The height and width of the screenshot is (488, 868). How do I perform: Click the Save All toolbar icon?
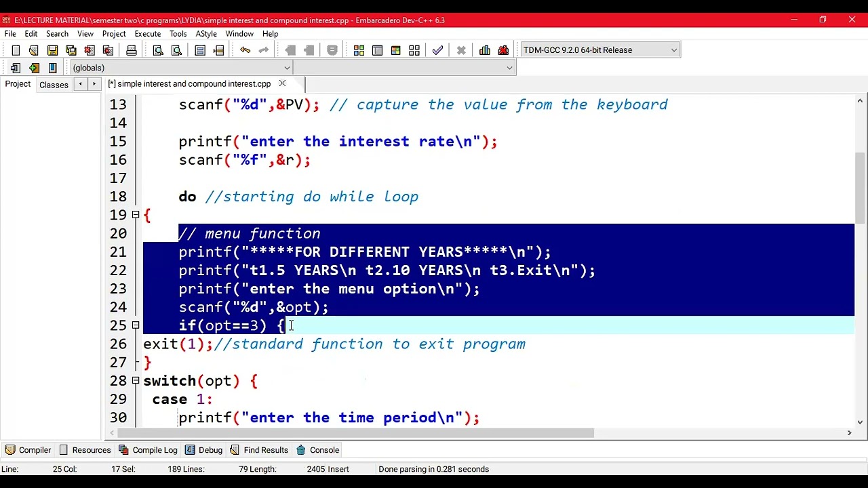pyautogui.click(x=71, y=50)
